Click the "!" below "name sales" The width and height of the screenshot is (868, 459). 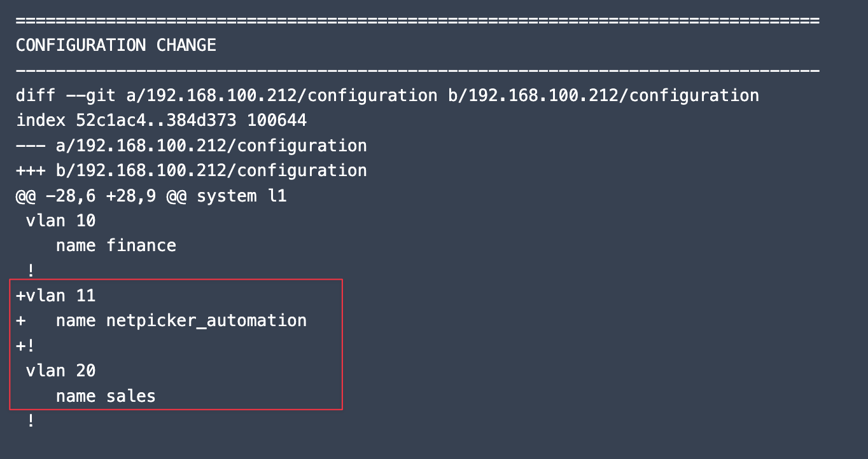(x=31, y=421)
